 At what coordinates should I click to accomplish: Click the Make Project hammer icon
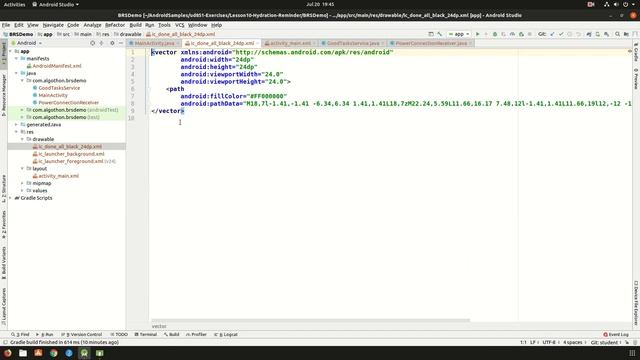point(440,34)
